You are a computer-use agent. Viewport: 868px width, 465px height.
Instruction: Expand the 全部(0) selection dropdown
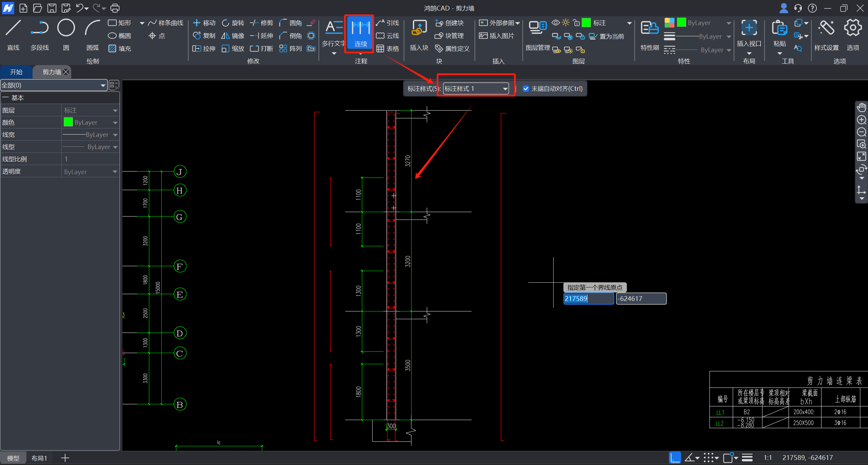[54, 85]
